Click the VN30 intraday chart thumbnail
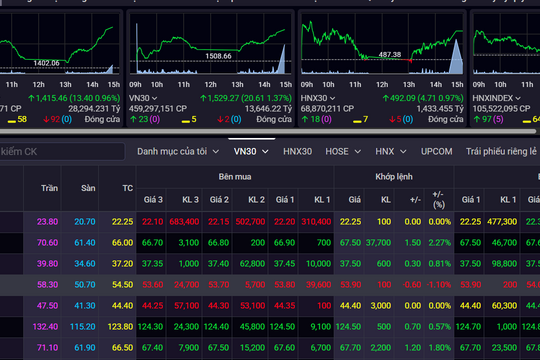Viewport: 540px width, 360px height. 210,44
